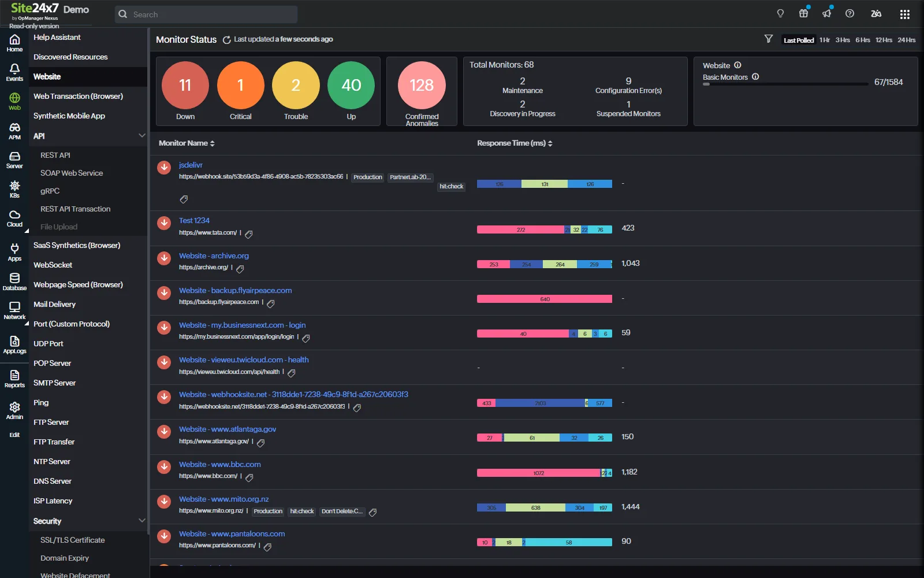Refresh the Monitor Status view
The width and height of the screenshot is (924, 578).
click(226, 40)
